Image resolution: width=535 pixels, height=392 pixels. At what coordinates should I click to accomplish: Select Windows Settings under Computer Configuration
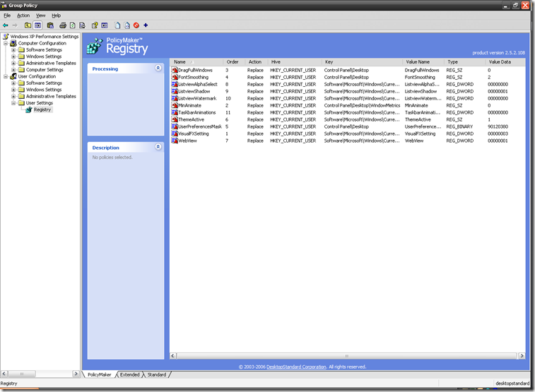click(44, 57)
